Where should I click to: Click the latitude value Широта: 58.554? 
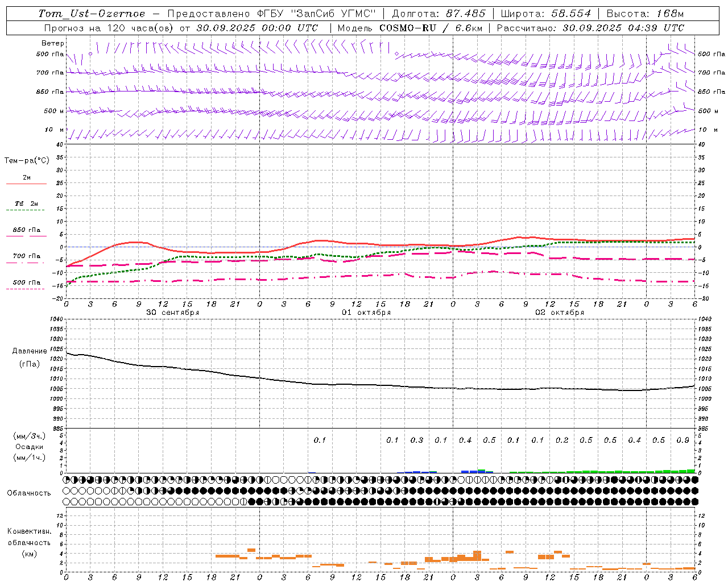click(546, 14)
